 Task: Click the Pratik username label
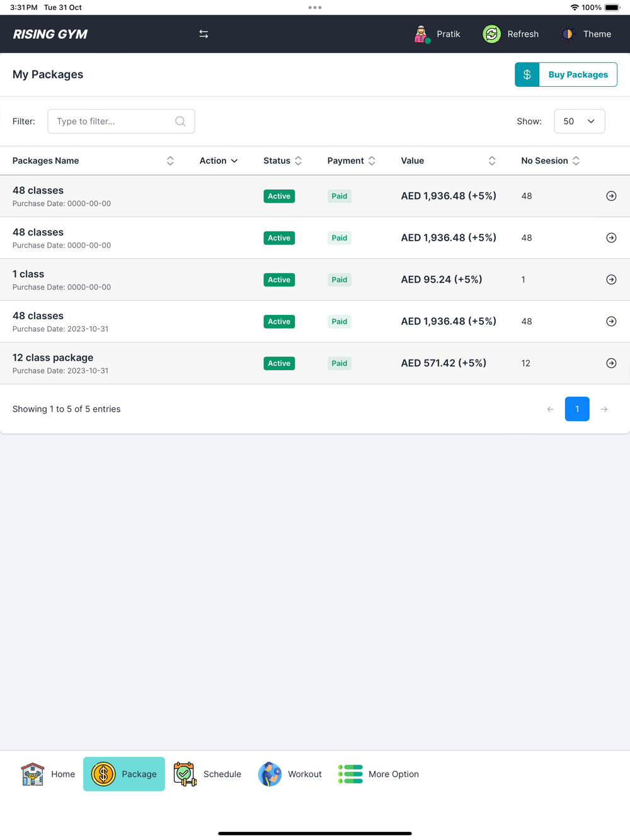pos(449,34)
